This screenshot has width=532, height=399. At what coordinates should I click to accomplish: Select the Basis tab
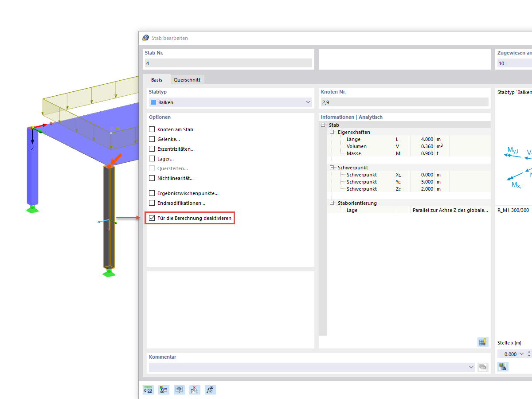coord(157,79)
